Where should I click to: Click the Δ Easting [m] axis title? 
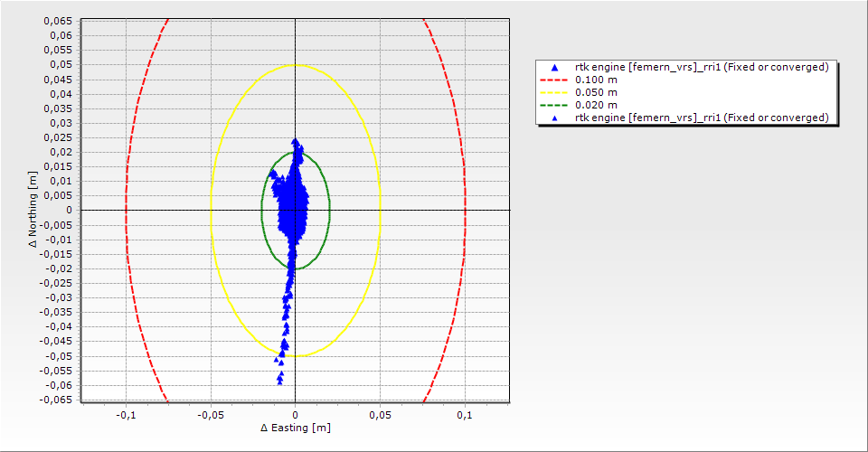(x=295, y=428)
